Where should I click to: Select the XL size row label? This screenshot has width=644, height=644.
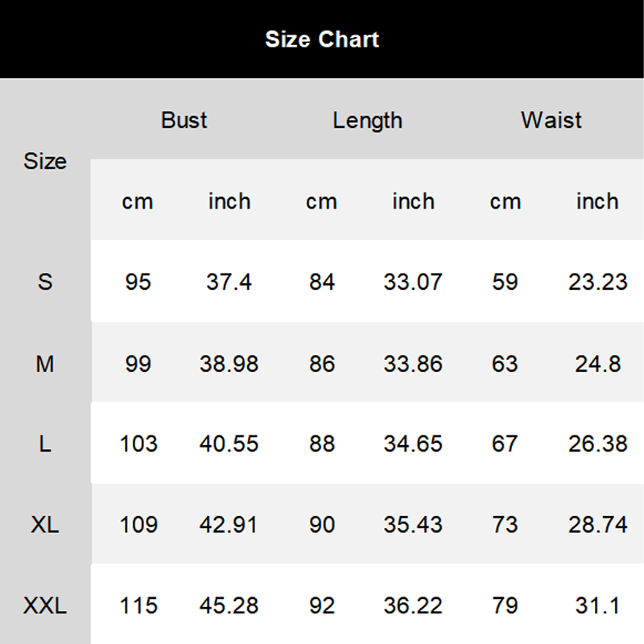[x=45, y=525]
